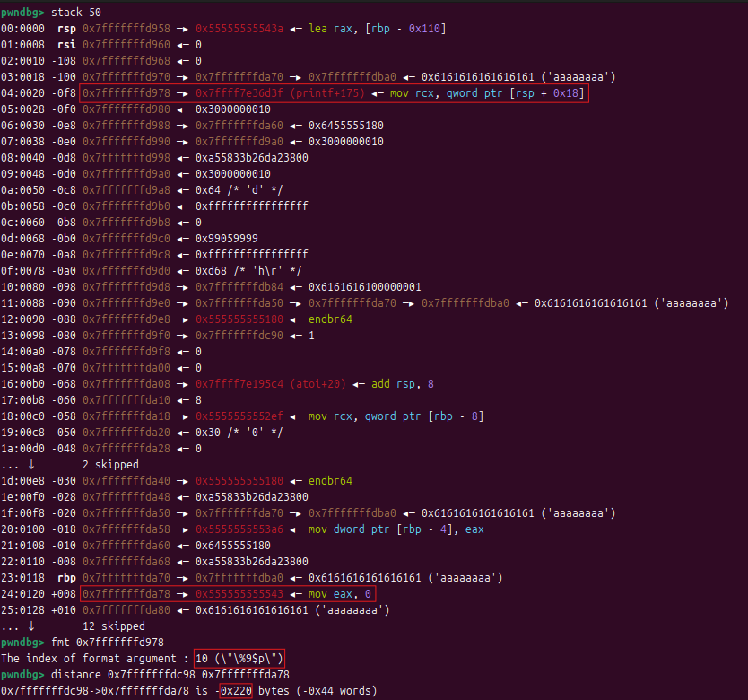Click the 0x64 value with 'd' comment

231,190
